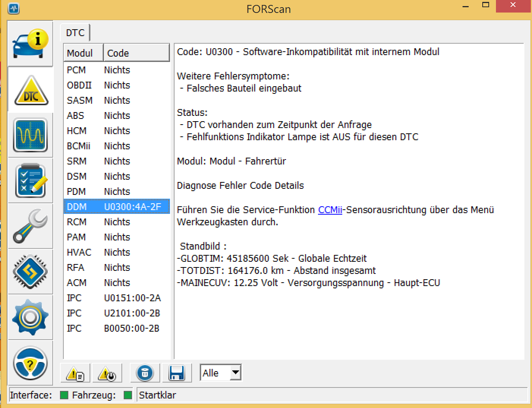Click the DTC self-test button

coord(107,373)
